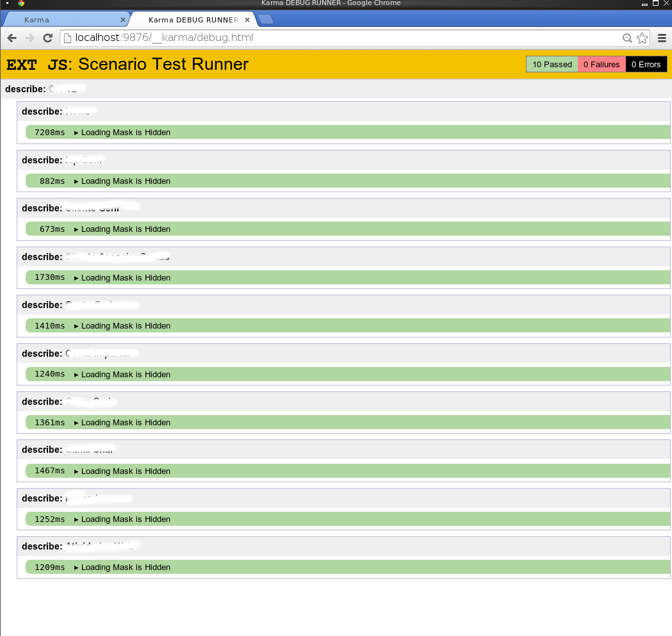Click the 7208ms timing value
672x636 pixels.
50,133
